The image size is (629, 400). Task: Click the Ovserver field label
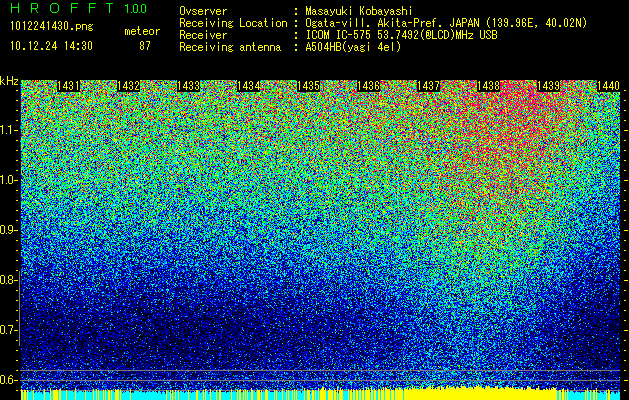tap(203, 11)
